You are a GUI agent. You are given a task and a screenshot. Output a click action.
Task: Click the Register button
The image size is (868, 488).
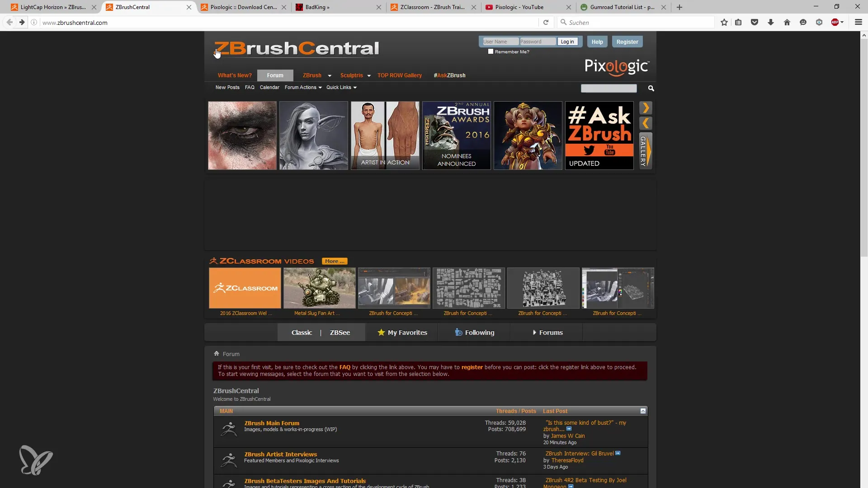click(627, 41)
